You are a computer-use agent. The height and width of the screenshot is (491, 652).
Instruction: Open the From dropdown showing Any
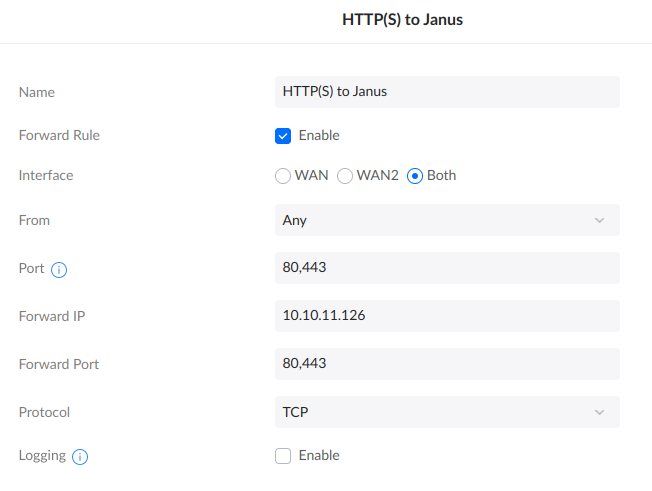coord(447,220)
